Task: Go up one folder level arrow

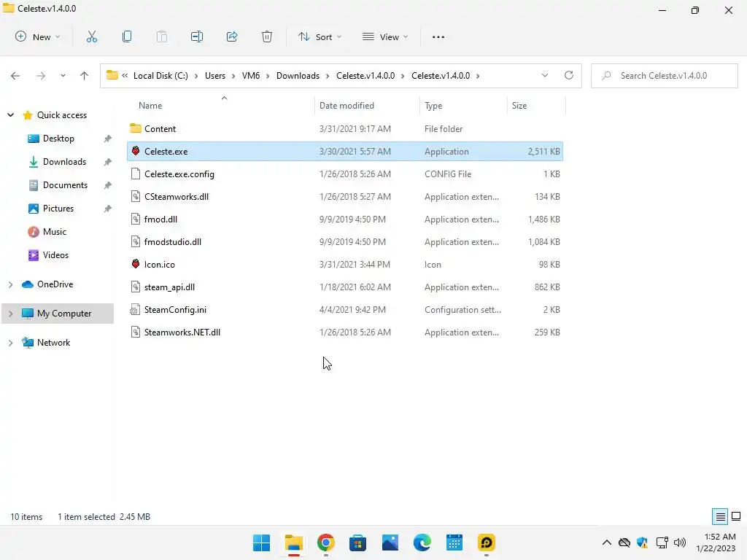Action: pyautogui.click(x=85, y=76)
